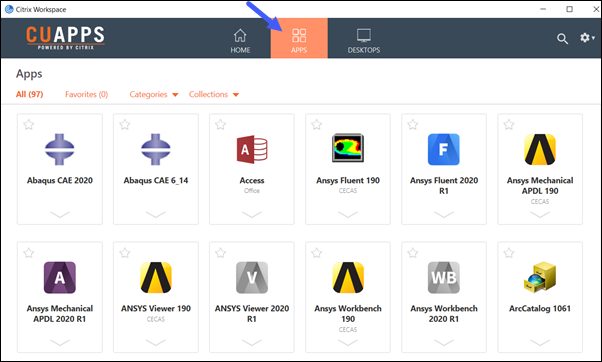602x362 pixels.
Task: Click the CECAS label under Ansys Fluent 190
Action: [x=348, y=191]
